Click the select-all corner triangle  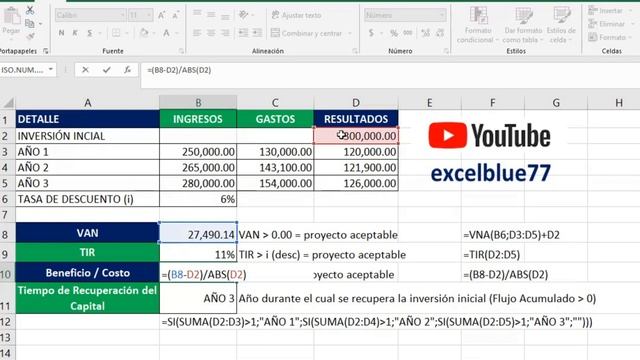(x=8, y=102)
